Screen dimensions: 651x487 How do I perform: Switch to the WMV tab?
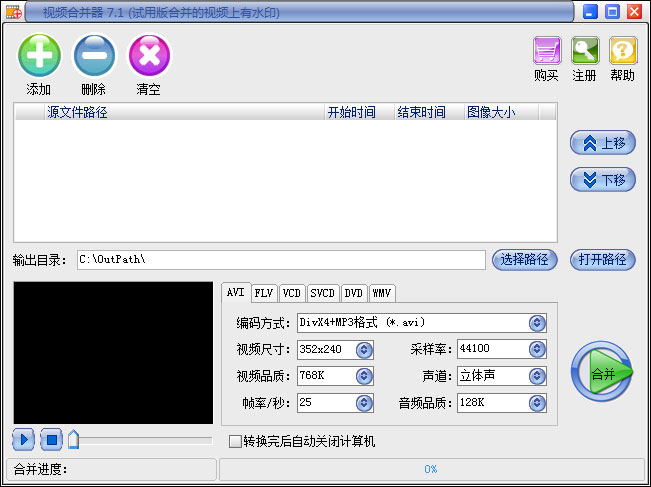382,293
